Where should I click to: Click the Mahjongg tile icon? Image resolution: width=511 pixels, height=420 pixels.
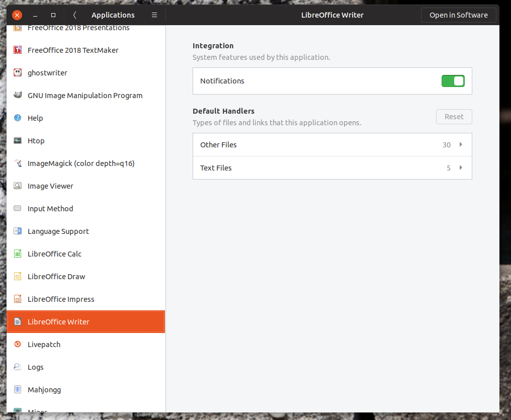(x=18, y=389)
